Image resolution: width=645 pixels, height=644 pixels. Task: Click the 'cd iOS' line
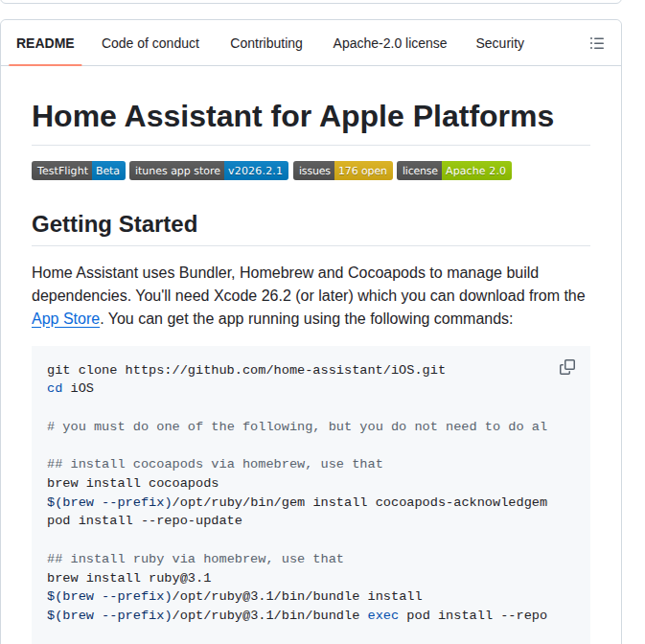click(x=70, y=388)
